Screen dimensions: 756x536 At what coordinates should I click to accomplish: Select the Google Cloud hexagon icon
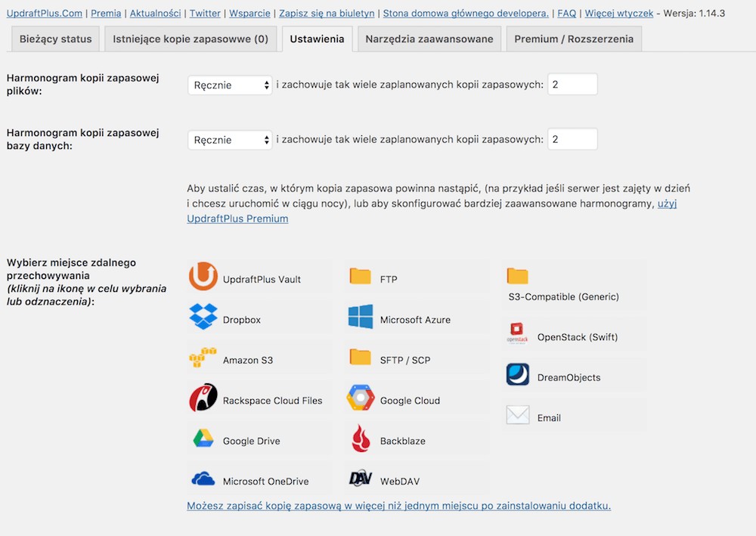(x=360, y=398)
